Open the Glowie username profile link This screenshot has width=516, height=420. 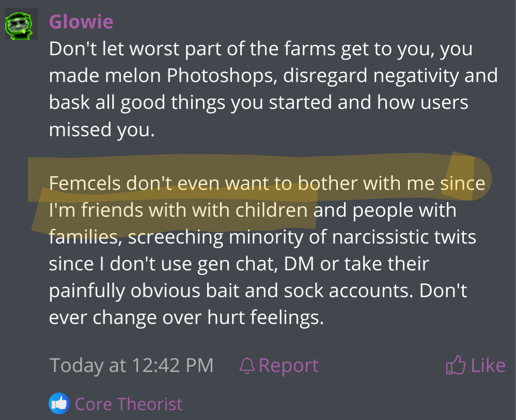[81, 22]
